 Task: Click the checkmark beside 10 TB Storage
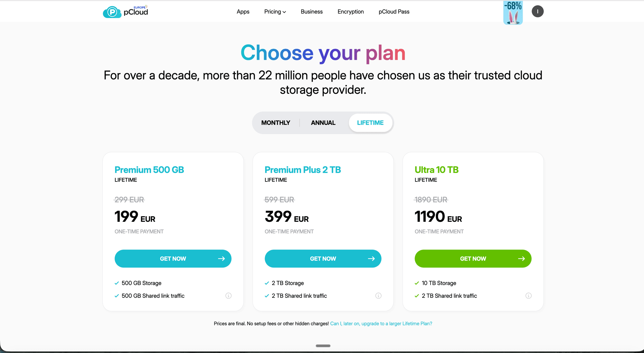[417, 283]
